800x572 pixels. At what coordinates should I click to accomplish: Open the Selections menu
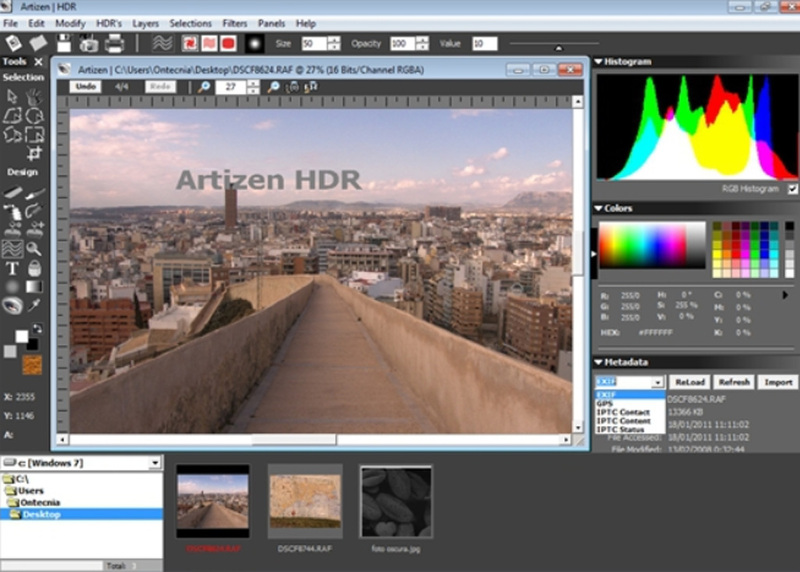click(x=190, y=23)
